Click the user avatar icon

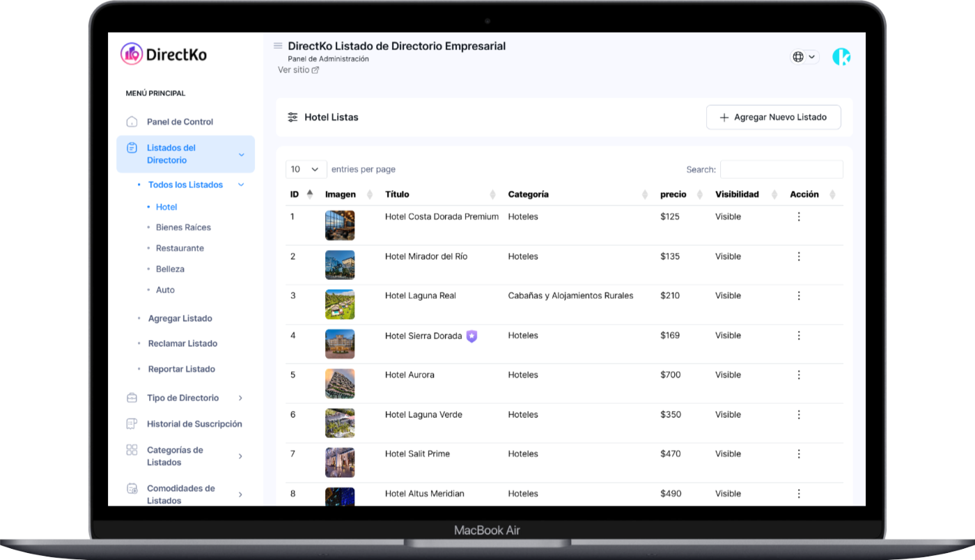click(841, 57)
